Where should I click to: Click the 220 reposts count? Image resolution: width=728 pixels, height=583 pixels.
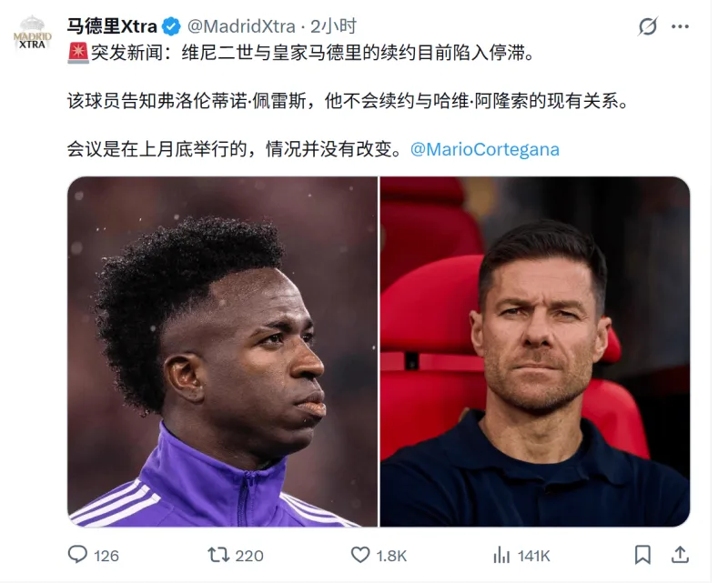pos(249,556)
